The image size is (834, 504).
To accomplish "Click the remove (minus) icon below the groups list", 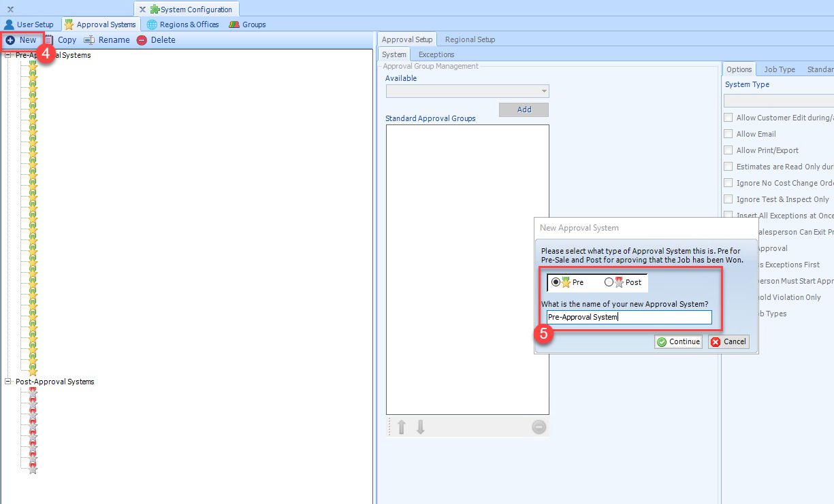I will (539, 427).
